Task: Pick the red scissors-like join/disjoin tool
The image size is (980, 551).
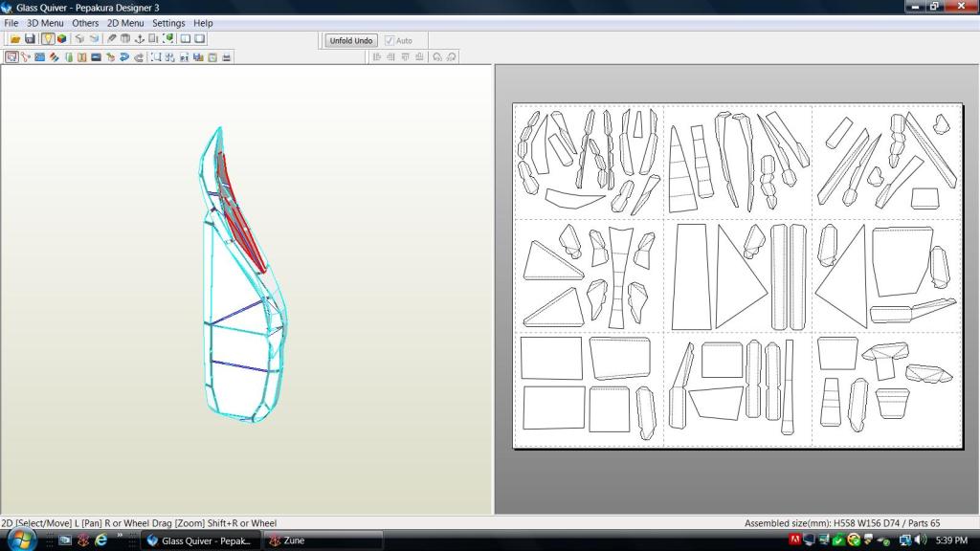Action: [25, 56]
